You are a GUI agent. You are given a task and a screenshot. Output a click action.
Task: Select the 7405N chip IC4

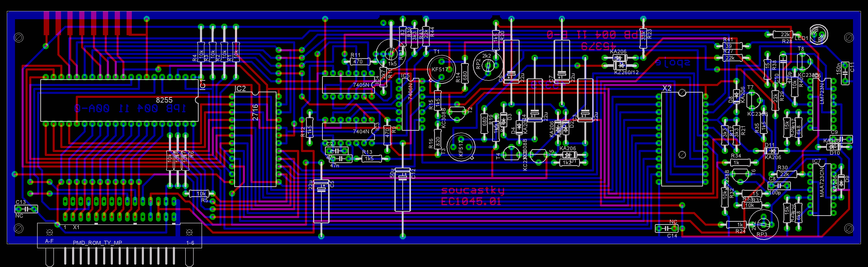(348, 85)
